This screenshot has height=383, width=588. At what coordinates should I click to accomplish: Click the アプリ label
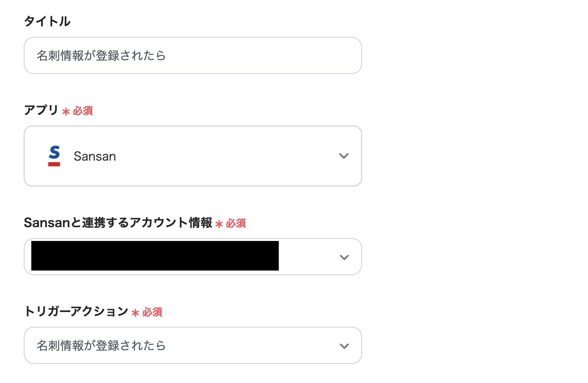coord(41,110)
